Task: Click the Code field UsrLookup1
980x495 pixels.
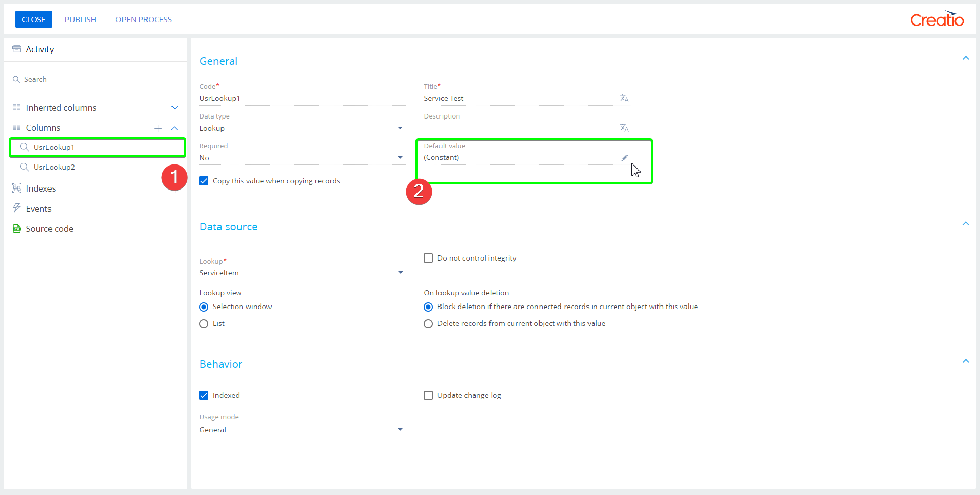Action: [302, 98]
